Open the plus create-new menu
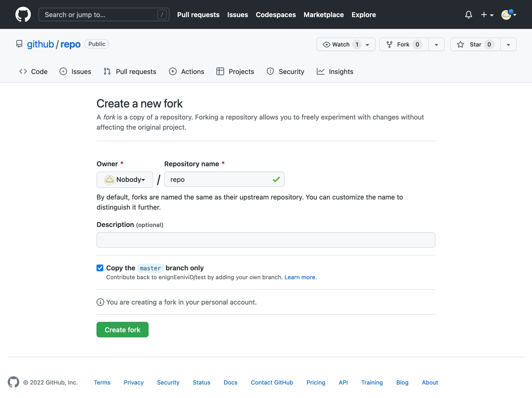 click(x=487, y=15)
